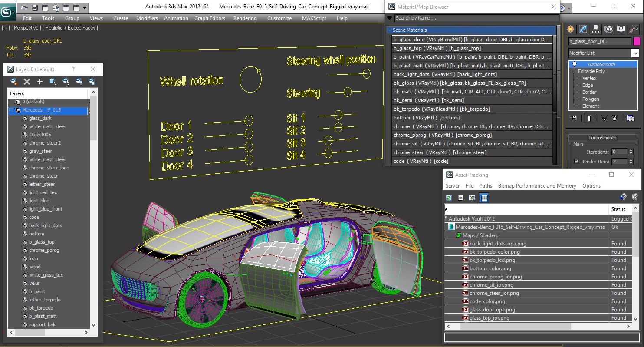Open the Rendering menu

245,18
